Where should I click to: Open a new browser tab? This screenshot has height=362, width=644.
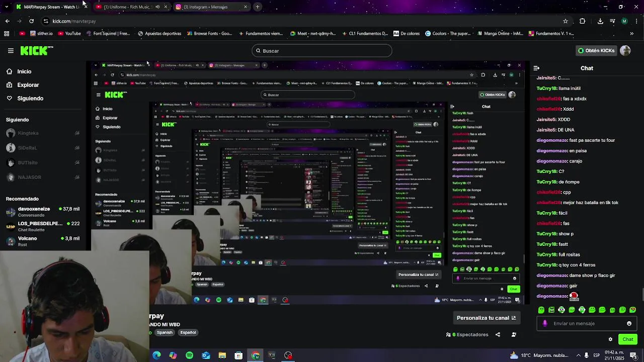[257, 7]
